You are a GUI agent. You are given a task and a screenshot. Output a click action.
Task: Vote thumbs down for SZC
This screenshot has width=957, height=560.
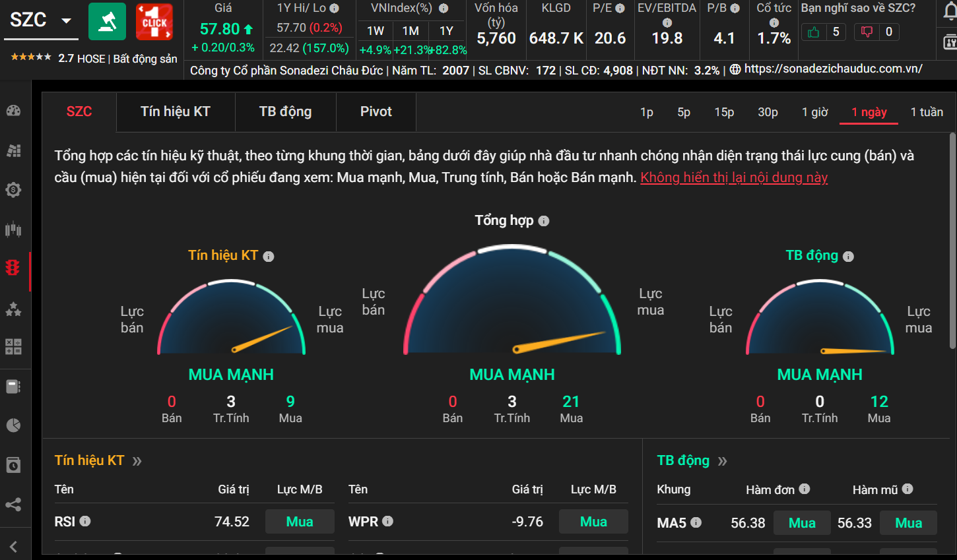click(867, 32)
